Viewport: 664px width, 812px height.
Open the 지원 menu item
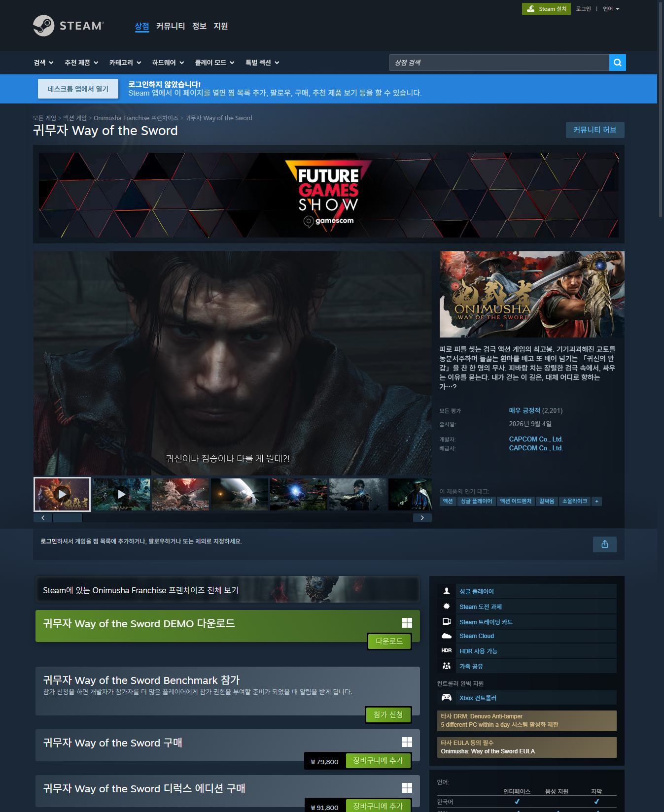coord(221,26)
